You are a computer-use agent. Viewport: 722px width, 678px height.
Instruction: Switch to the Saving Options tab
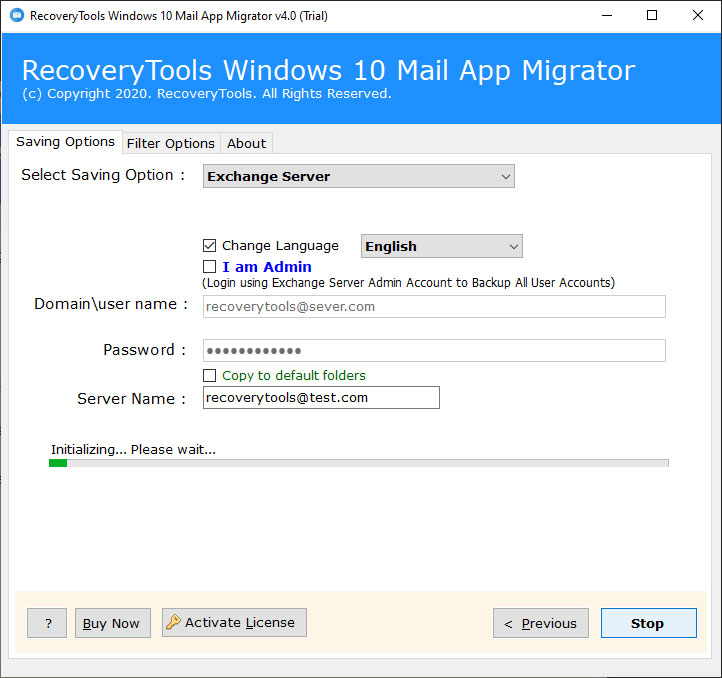(65, 142)
